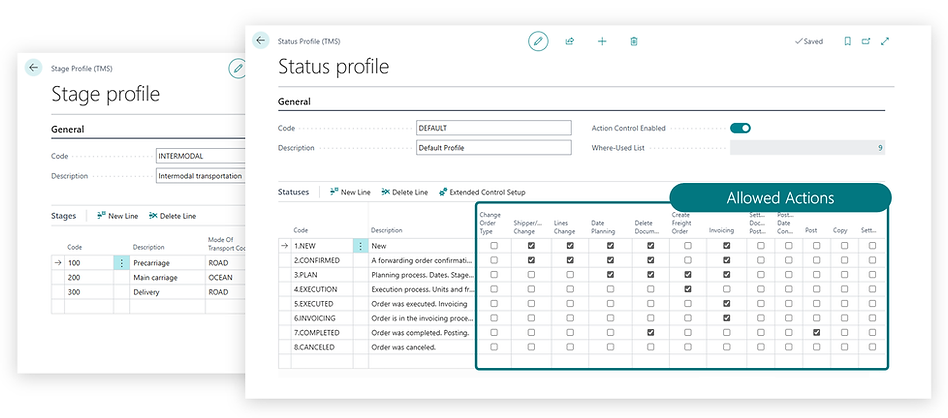
Task: Uncheck Invoicing for 6.INVOICING
Action: (727, 318)
